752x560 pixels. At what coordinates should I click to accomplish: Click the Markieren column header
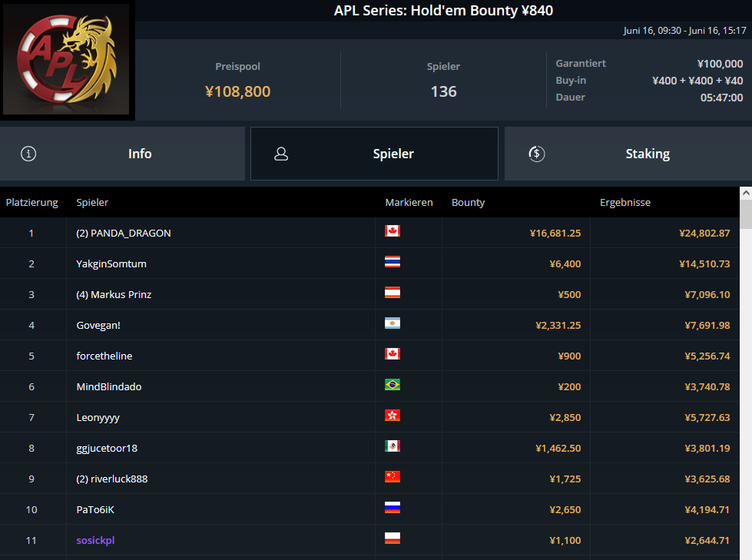click(409, 202)
